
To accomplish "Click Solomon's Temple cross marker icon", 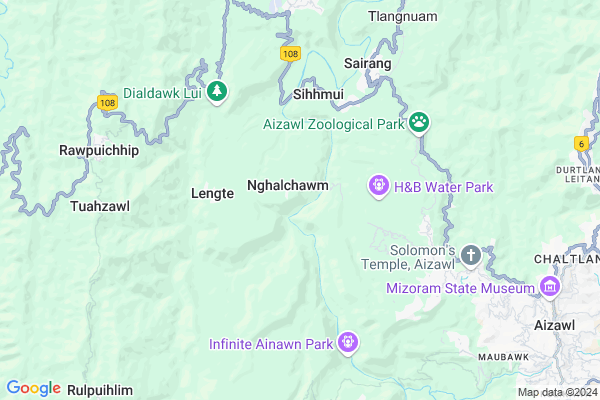I will click(471, 256).
